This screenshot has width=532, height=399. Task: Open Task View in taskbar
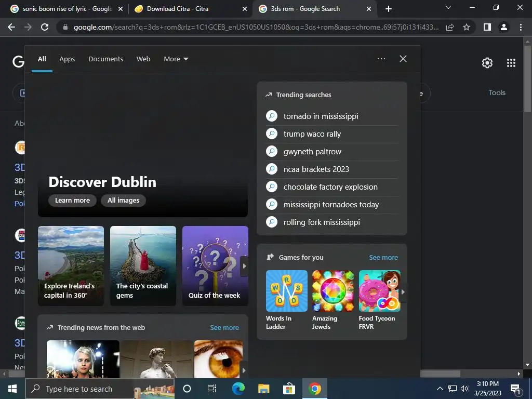pyautogui.click(x=212, y=389)
